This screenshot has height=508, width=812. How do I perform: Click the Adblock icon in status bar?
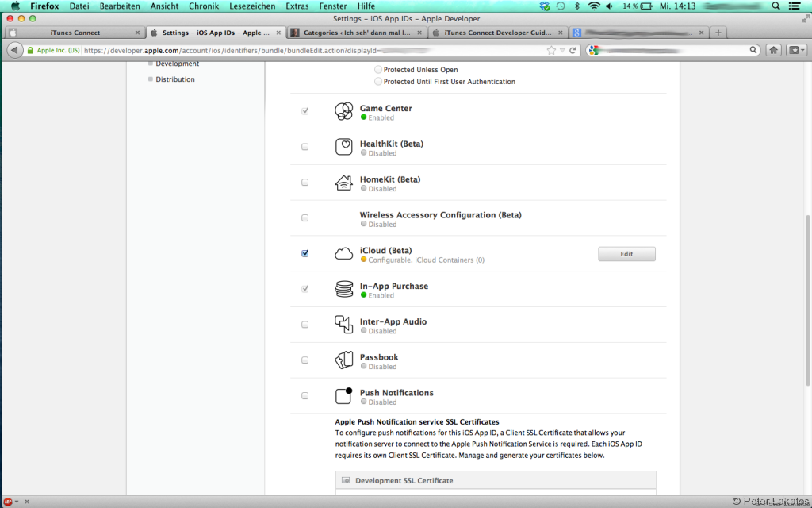point(8,502)
